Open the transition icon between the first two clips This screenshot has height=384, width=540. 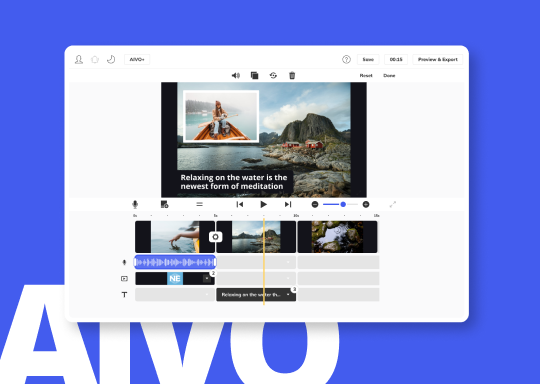point(216,237)
